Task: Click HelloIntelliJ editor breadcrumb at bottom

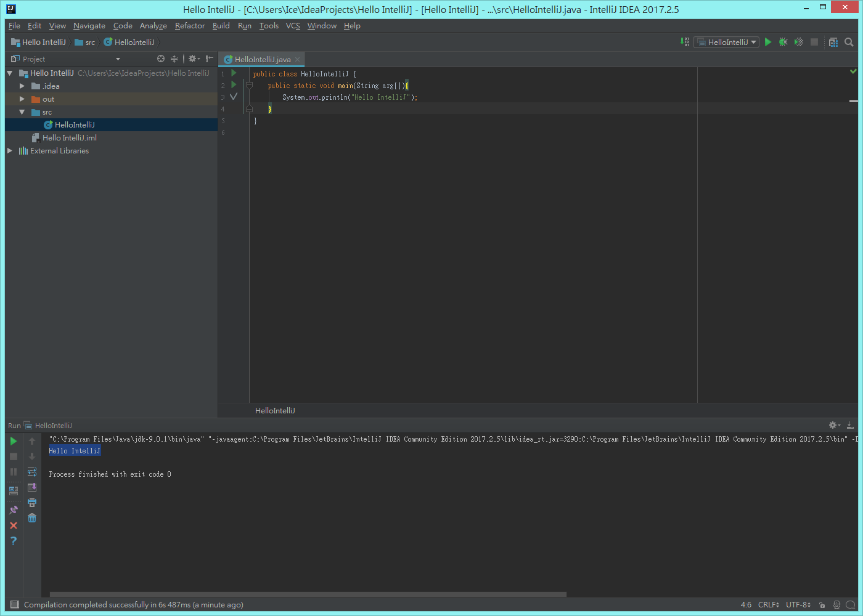Action: (275, 410)
